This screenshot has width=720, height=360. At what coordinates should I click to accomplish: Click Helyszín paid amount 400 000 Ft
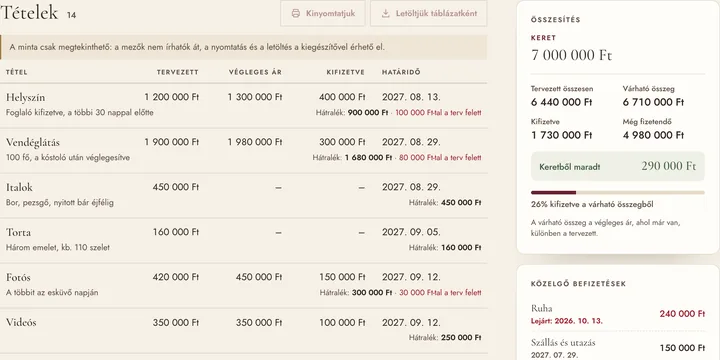(x=342, y=97)
